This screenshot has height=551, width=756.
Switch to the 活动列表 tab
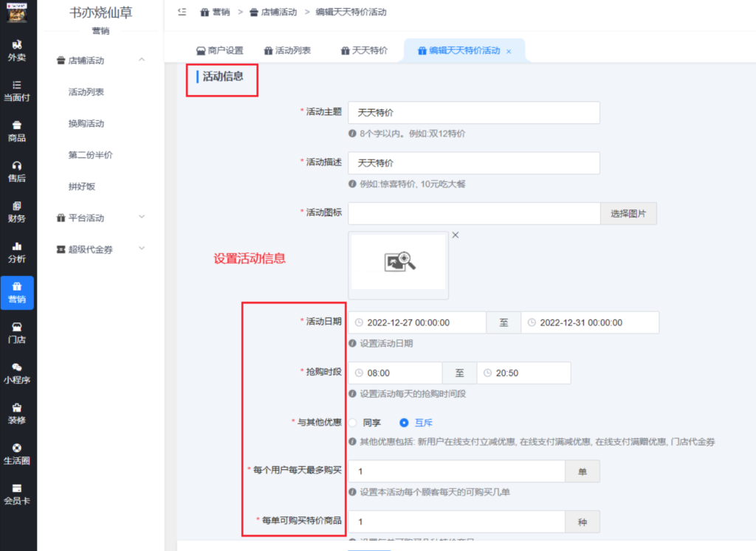coord(286,51)
